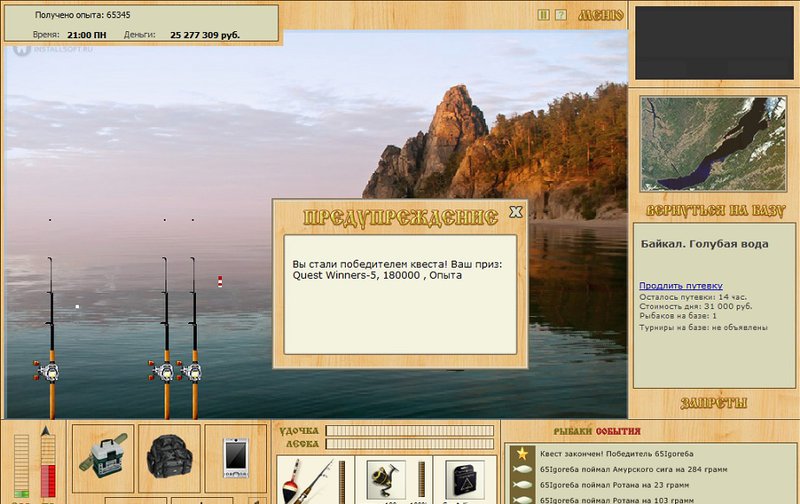Select the spinning reel slot
800x504 pixels.
pos(386,480)
